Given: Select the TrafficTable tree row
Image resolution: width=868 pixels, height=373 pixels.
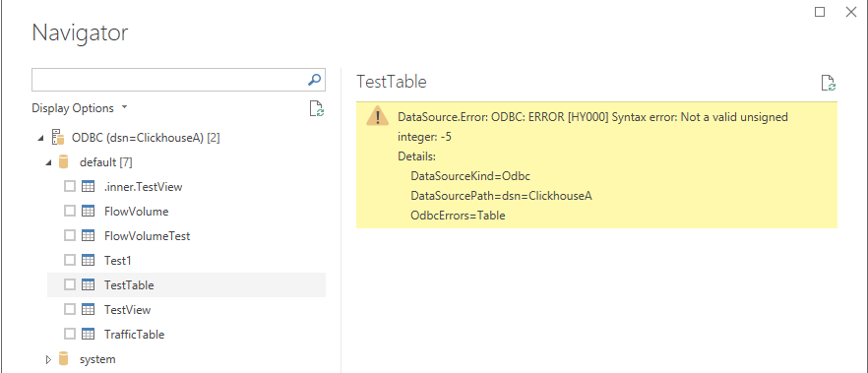Looking at the screenshot, I should [186, 335].
